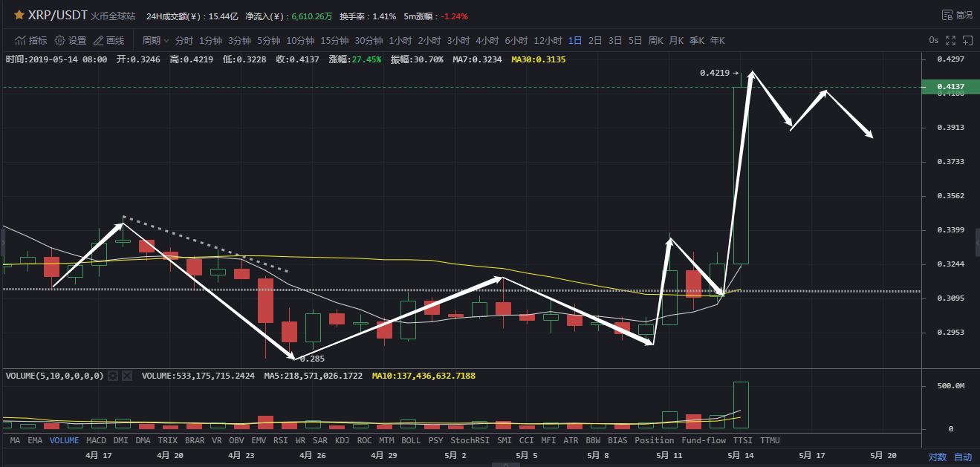Switch to the MACD indicator tab
980x467 pixels.
(96, 440)
